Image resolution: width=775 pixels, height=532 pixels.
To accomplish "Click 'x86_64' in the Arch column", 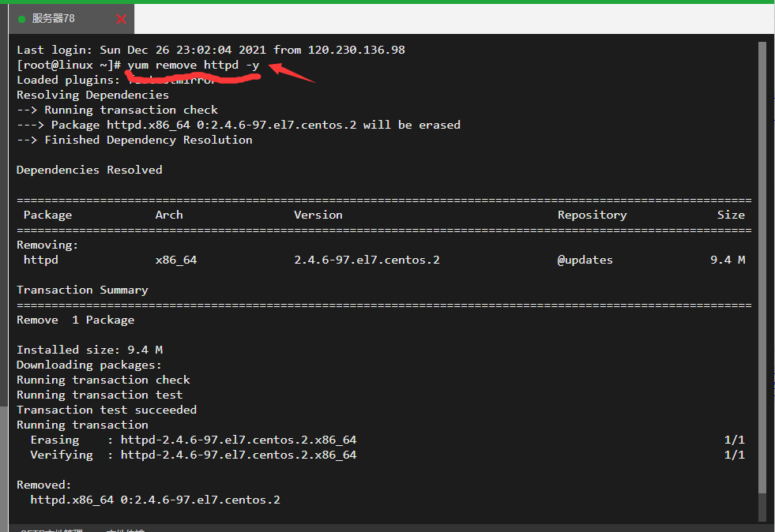I will pyautogui.click(x=176, y=260).
